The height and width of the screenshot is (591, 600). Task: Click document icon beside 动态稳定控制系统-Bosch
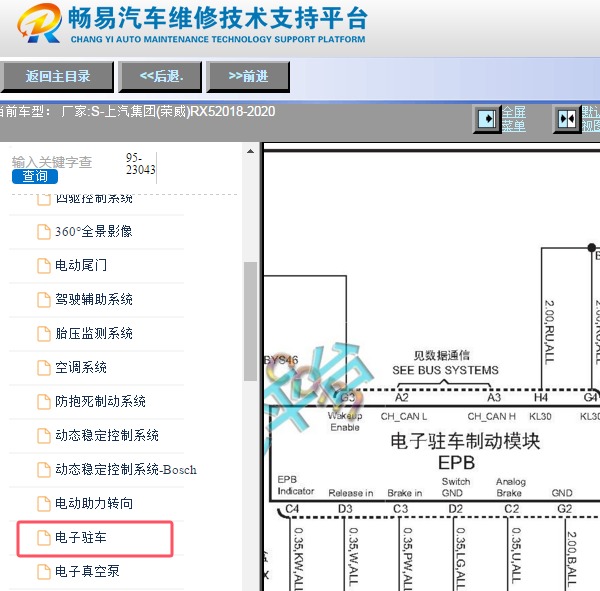tap(44, 470)
